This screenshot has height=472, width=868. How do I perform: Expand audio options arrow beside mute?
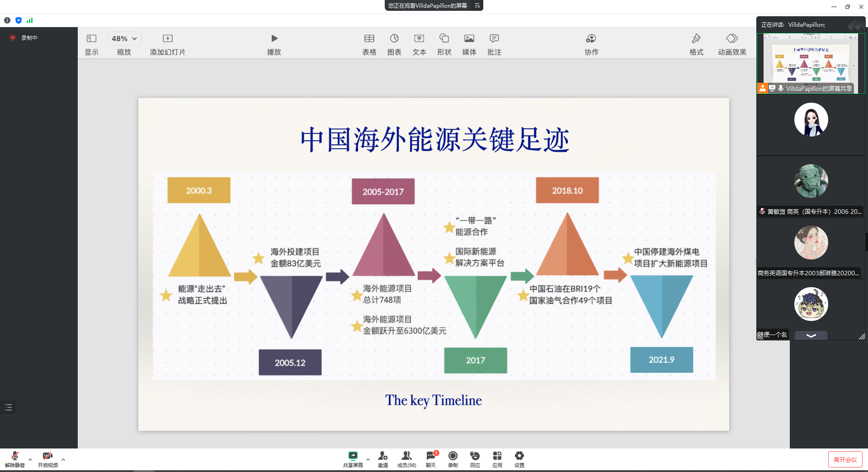tap(30, 459)
